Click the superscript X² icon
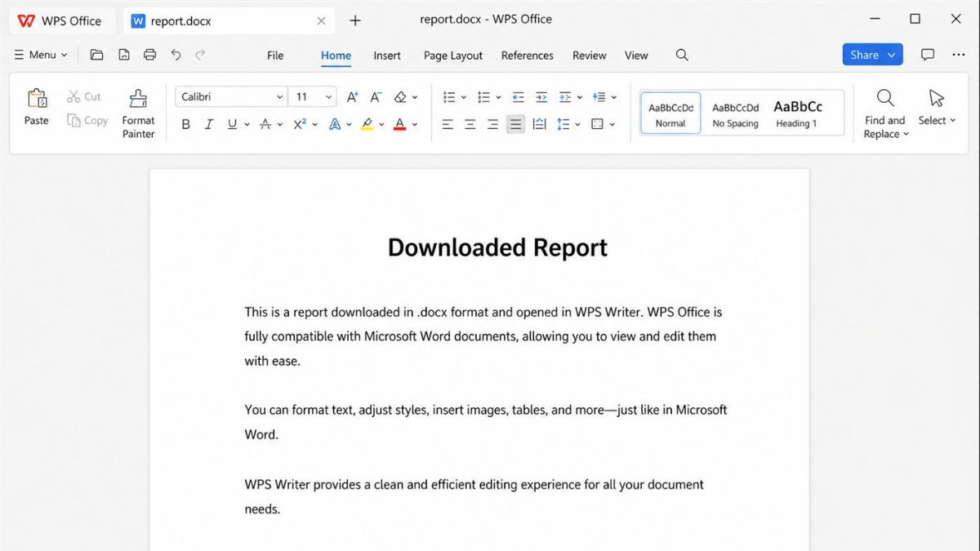980x551 pixels. click(300, 124)
